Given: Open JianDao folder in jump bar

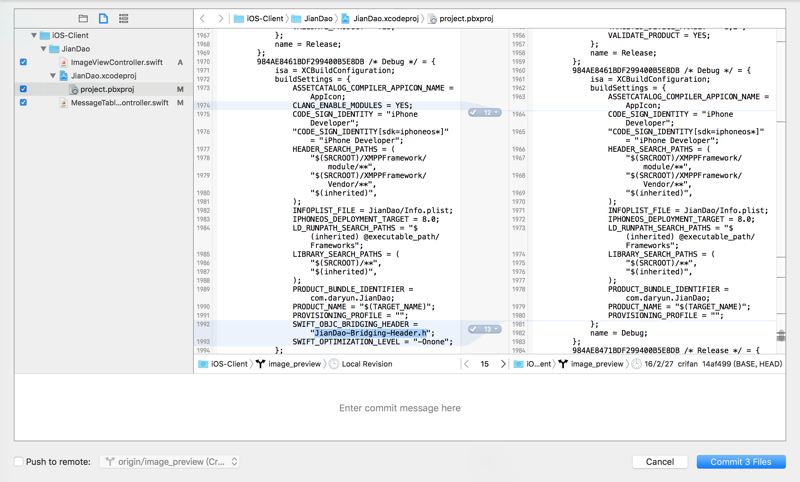Looking at the screenshot, I should [312, 18].
